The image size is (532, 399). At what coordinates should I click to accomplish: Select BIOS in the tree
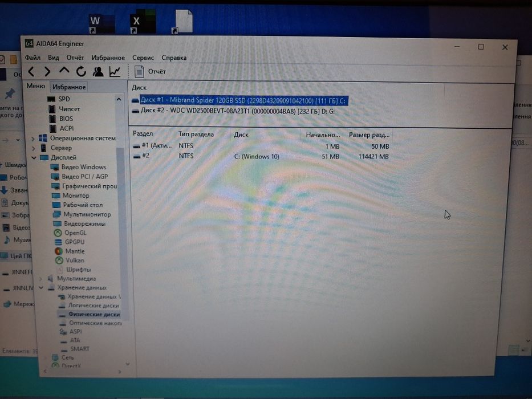coord(66,119)
